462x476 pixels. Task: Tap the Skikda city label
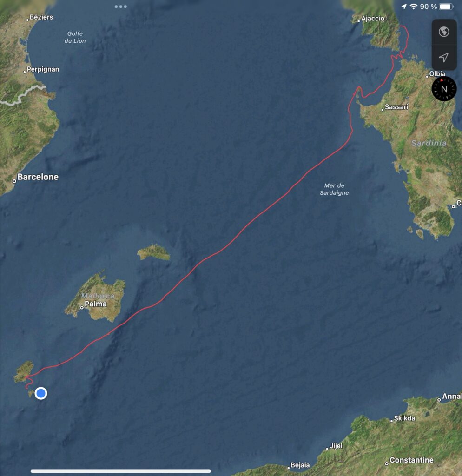pos(404,418)
